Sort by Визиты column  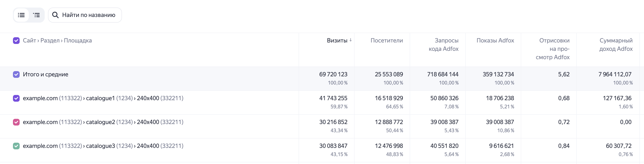coord(337,40)
